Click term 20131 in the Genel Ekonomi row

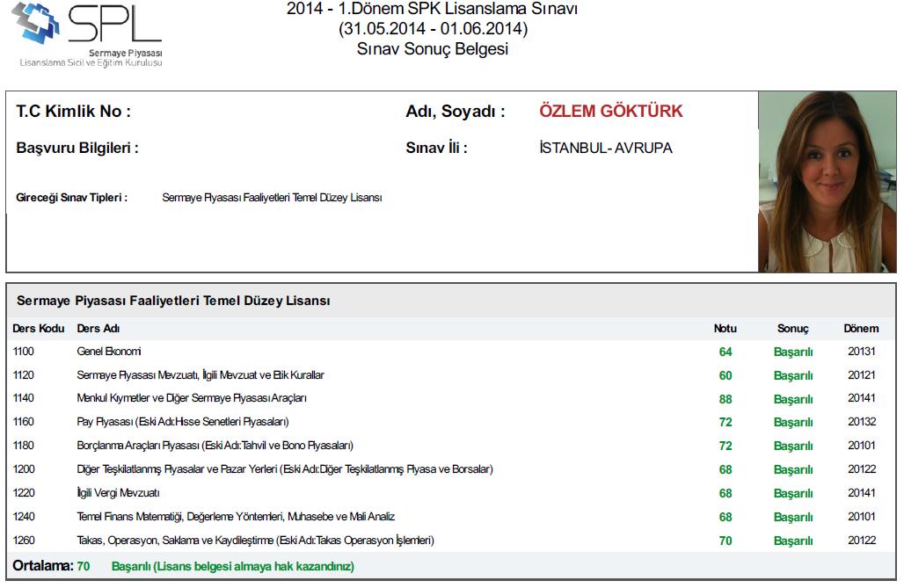(861, 352)
